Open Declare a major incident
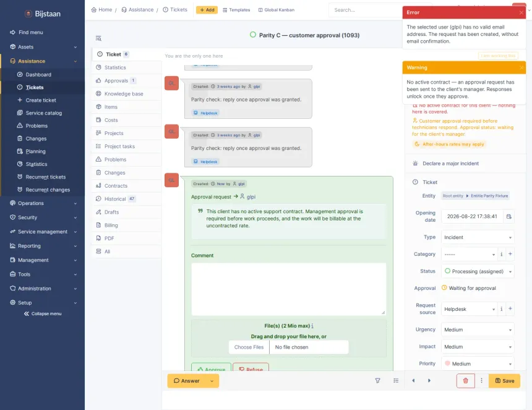The image size is (532, 410). pos(450,164)
